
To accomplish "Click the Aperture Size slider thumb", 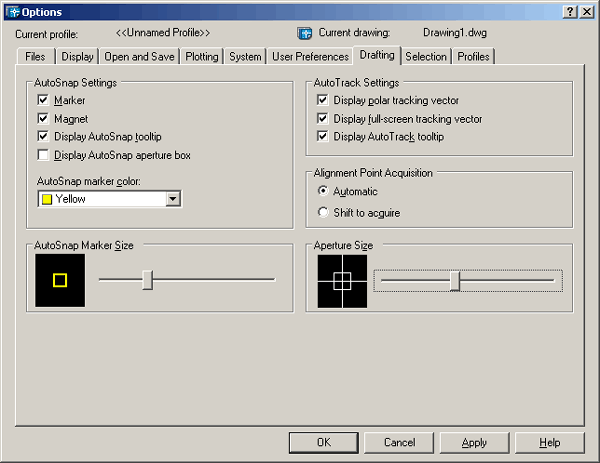I will tap(455, 281).
